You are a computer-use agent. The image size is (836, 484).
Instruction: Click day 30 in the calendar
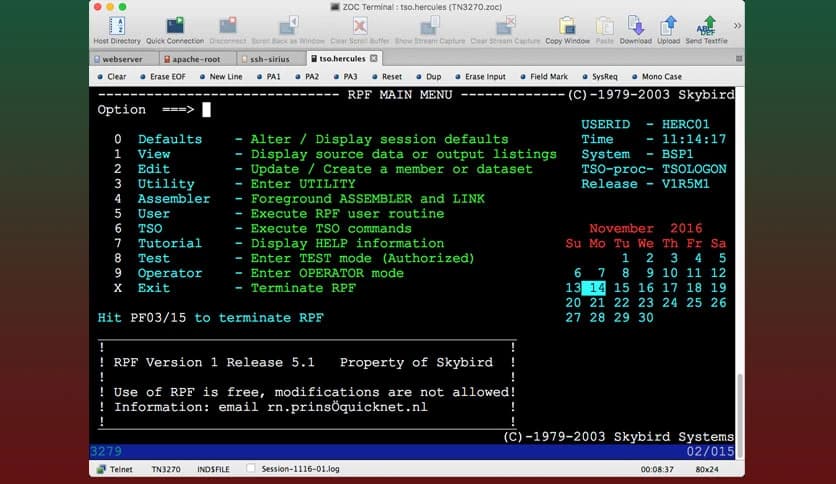click(646, 318)
